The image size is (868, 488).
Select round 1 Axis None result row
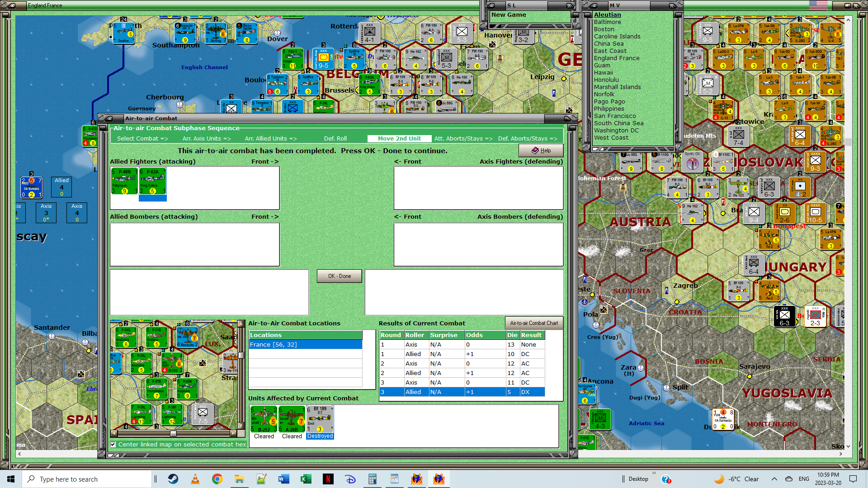[x=462, y=344]
